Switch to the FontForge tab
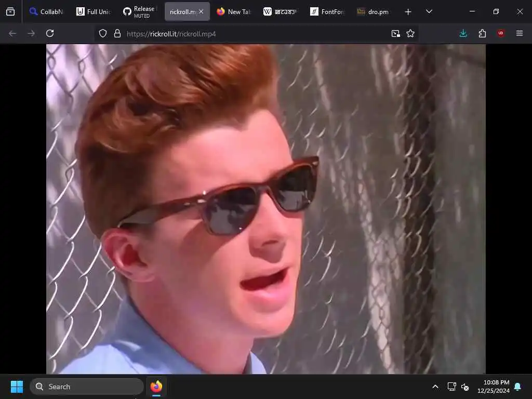 click(327, 12)
